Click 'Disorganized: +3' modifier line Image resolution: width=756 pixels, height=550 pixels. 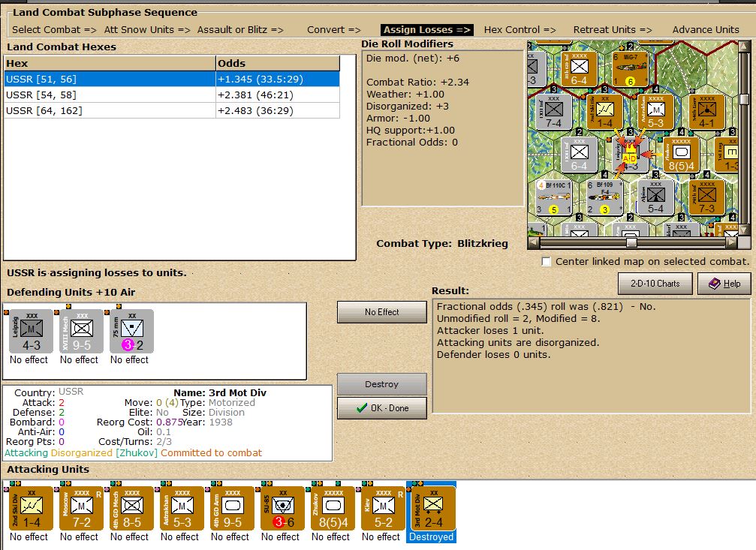[408, 107]
